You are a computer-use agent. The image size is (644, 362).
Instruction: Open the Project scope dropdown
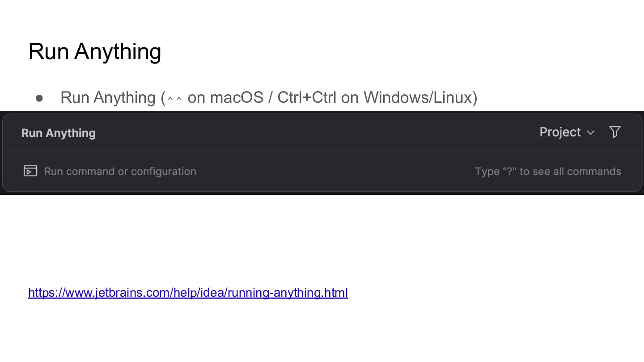point(560,132)
